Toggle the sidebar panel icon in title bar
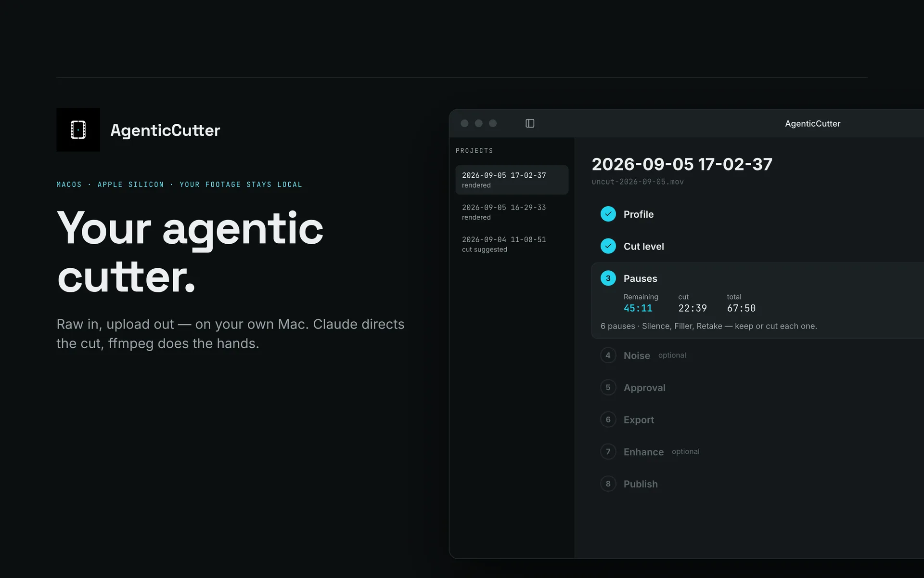Viewport: 924px width, 578px height. click(530, 123)
